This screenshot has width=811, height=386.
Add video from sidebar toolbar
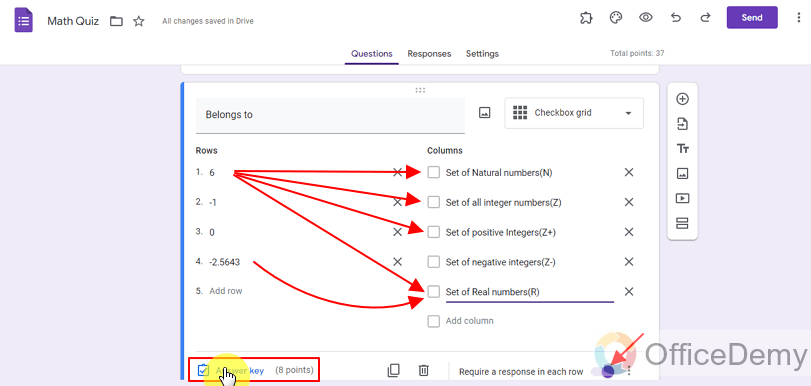click(x=682, y=198)
